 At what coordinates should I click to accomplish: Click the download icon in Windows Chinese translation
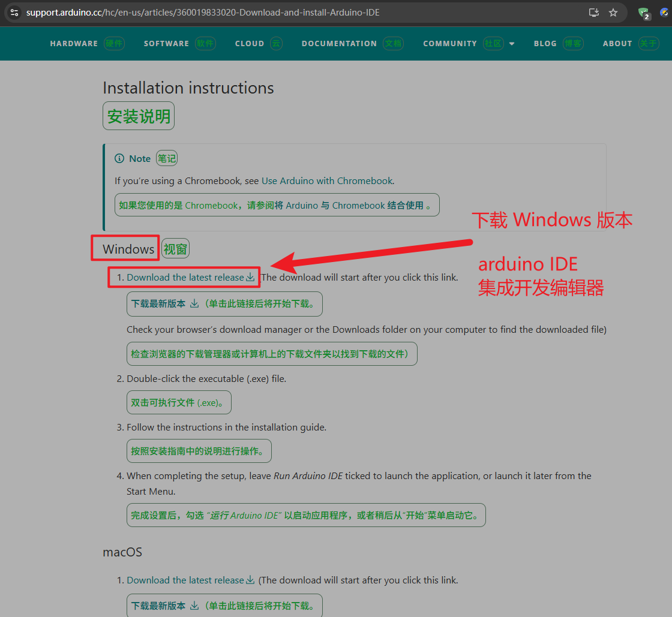coord(194,303)
